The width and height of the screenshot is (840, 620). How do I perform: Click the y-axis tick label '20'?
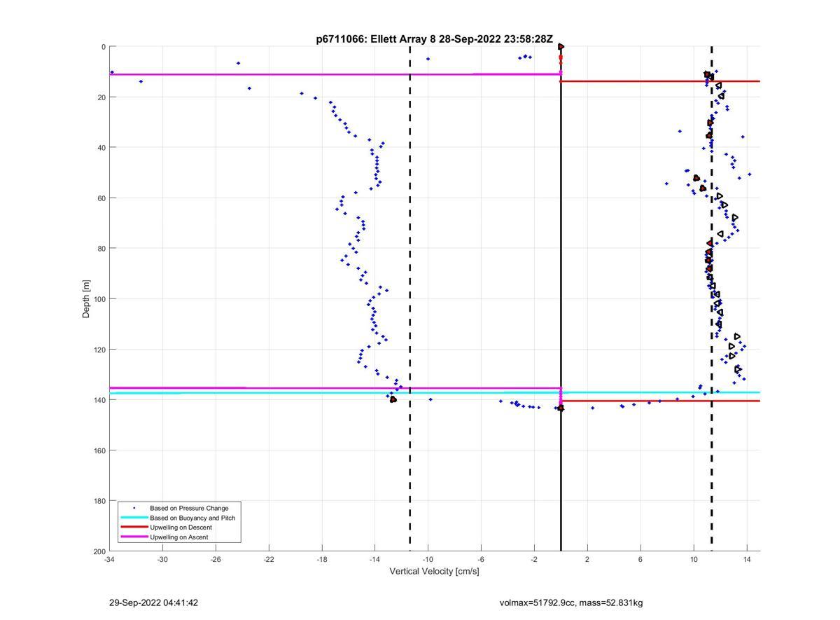pyautogui.click(x=101, y=97)
